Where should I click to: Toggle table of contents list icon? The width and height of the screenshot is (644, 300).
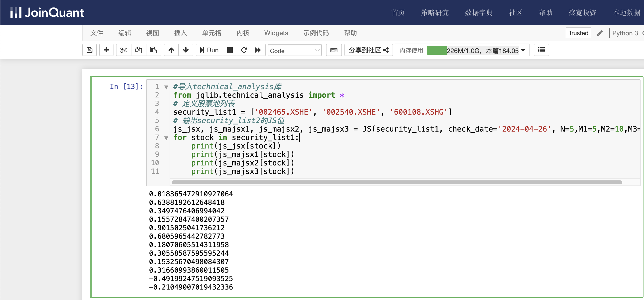pos(541,50)
